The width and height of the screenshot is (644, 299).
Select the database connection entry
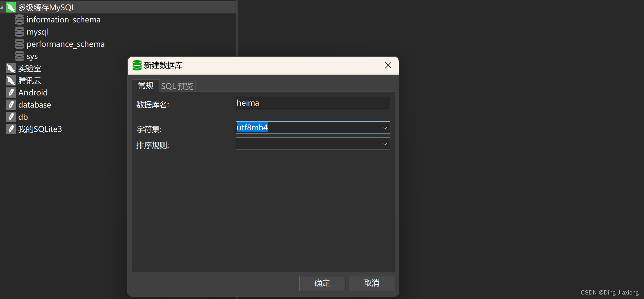point(35,105)
